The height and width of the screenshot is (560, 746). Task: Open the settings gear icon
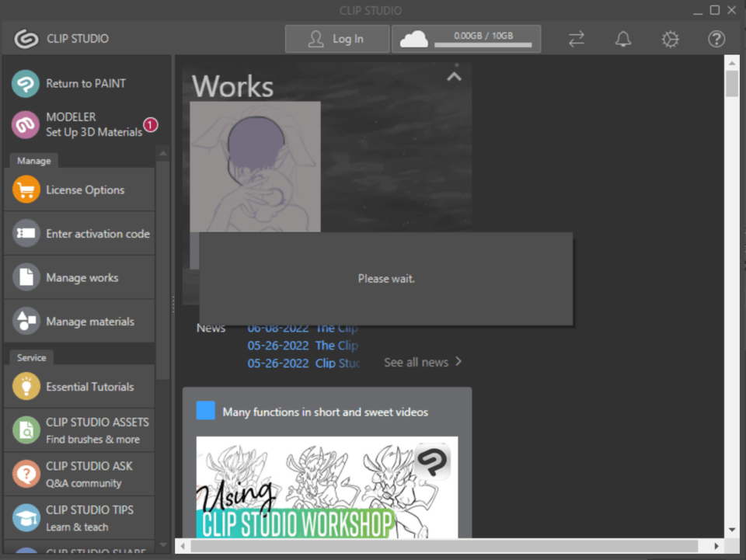pyautogui.click(x=670, y=39)
